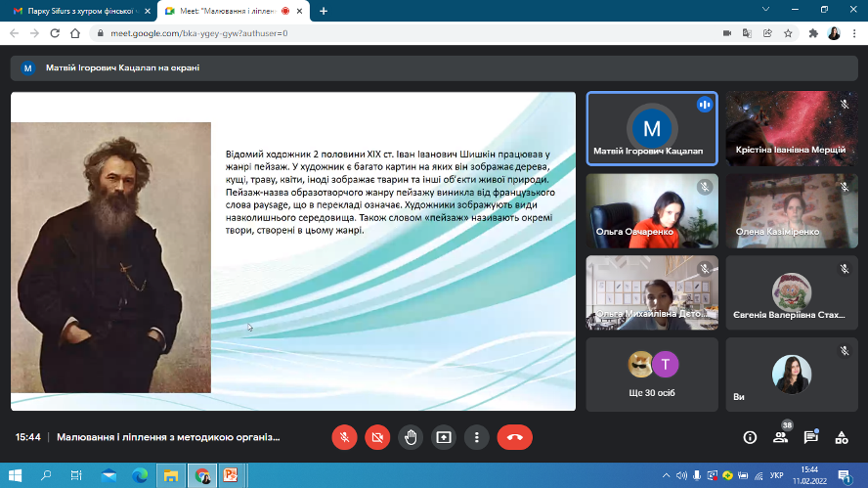Switch to Gmail Парку Sifurs tab

click(x=83, y=11)
